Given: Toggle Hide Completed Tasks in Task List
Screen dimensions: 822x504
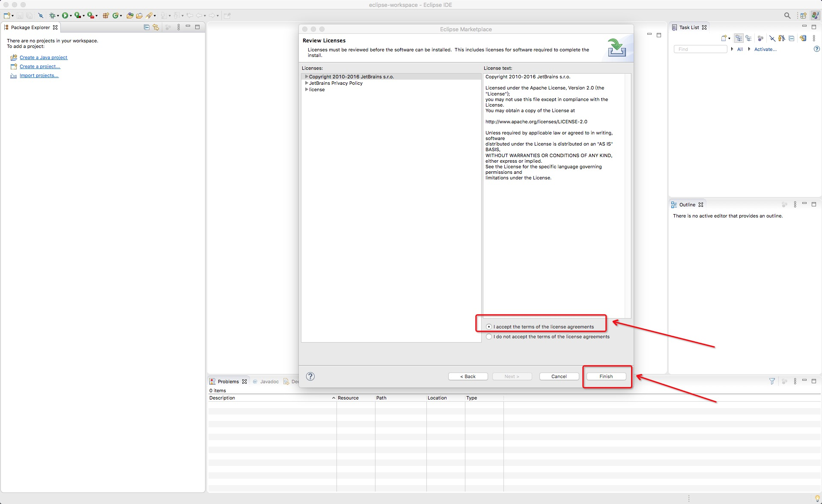Looking at the screenshot, I should point(772,38).
